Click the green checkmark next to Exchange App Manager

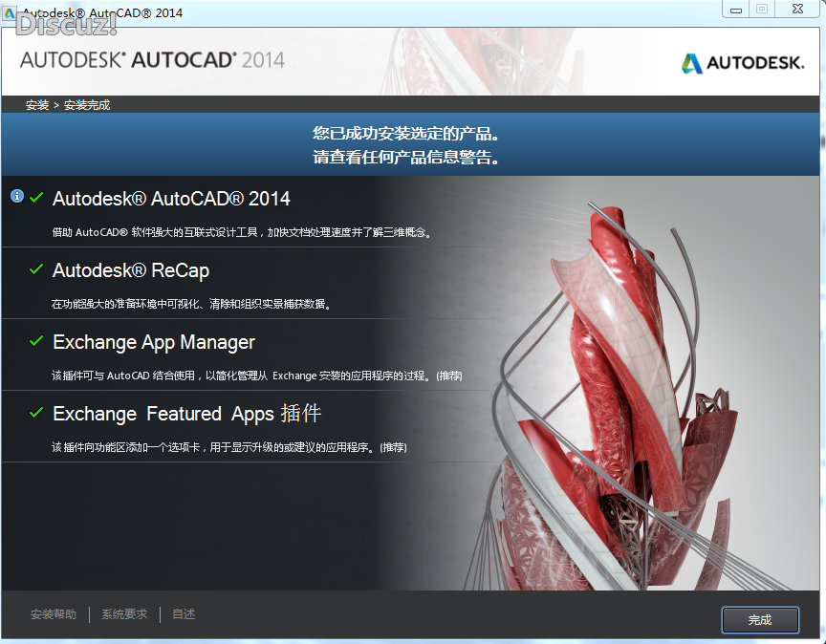pyautogui.click(x=36, y=341)
